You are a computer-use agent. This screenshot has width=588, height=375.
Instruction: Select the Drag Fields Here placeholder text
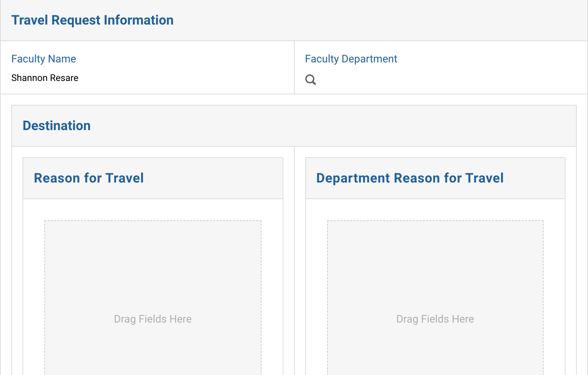coord(153,319)
